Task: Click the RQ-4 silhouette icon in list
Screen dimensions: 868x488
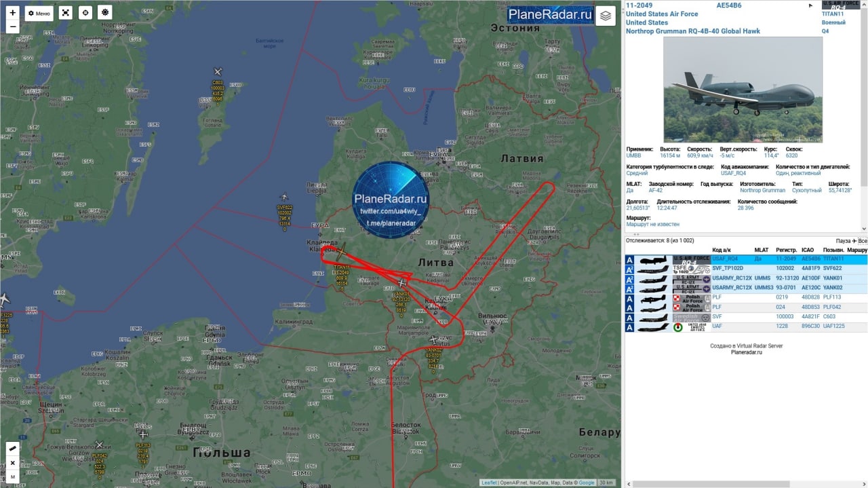Action: [x=652, y=259]
